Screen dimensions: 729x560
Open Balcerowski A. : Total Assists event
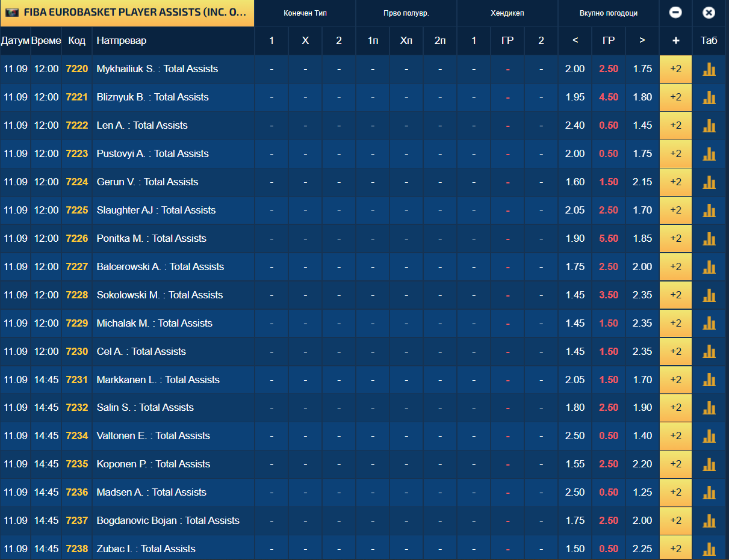(160, 267)
